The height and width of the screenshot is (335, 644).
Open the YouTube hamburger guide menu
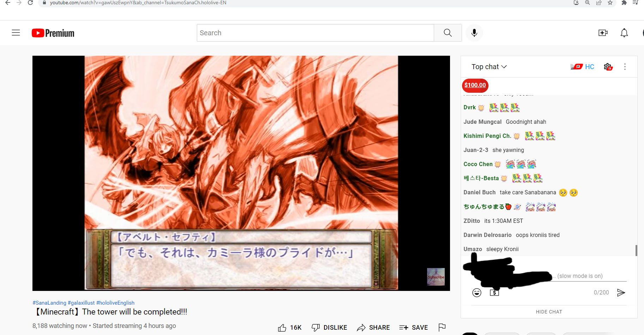tap(16, 33)
